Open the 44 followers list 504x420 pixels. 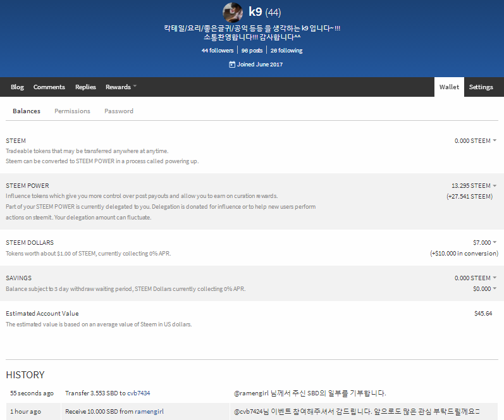click(x=218, y=51)
